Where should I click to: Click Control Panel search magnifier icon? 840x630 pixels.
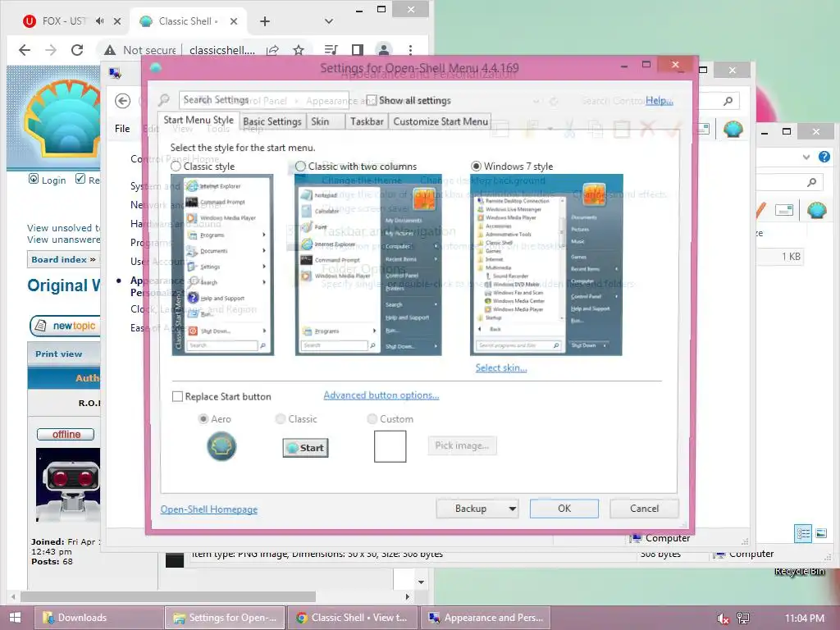[728, 101]
